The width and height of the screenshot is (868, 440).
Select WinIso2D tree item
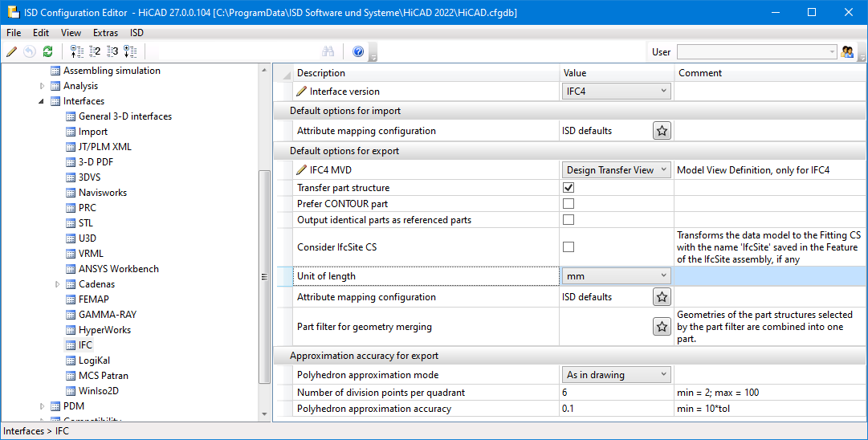(99, 391)
